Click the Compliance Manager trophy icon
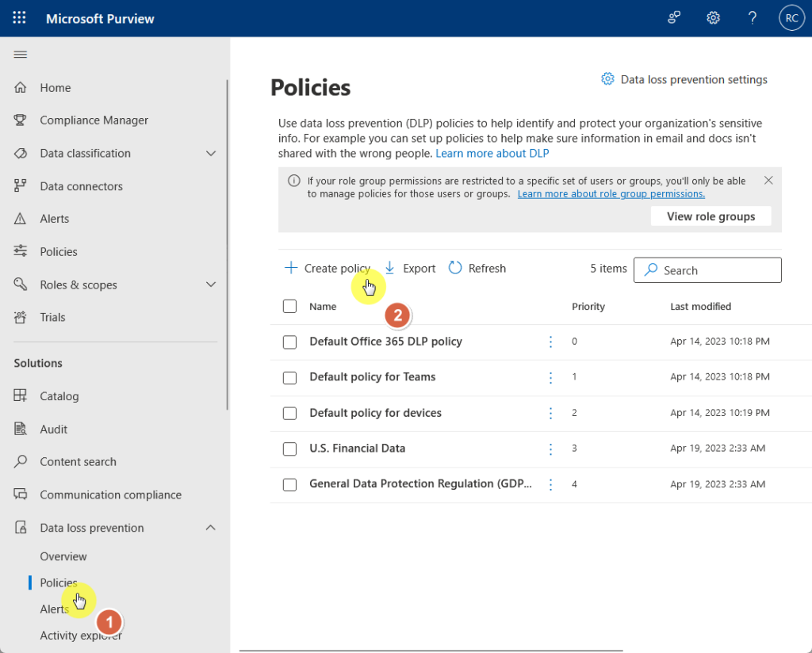The image size is (812, 653). point(20,120)
